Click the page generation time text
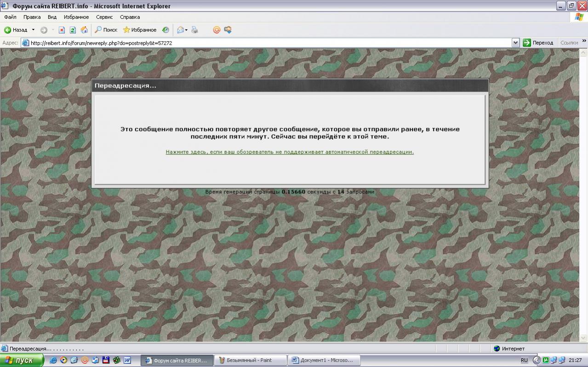The height and width of the screenshot is (367, 588). coord(290,192)
